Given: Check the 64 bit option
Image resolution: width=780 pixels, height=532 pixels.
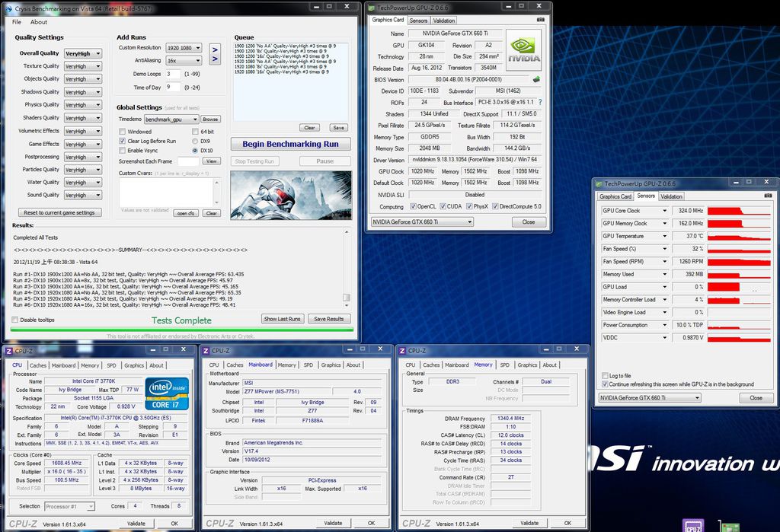Looking at the screenshot, I should point(195,132).
